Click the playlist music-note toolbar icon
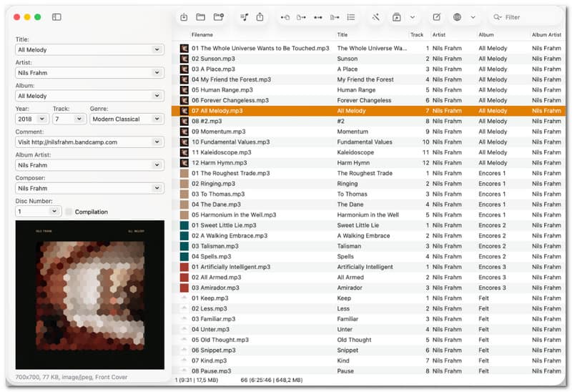This screenshot has height=392, width=572. [244, 16]
